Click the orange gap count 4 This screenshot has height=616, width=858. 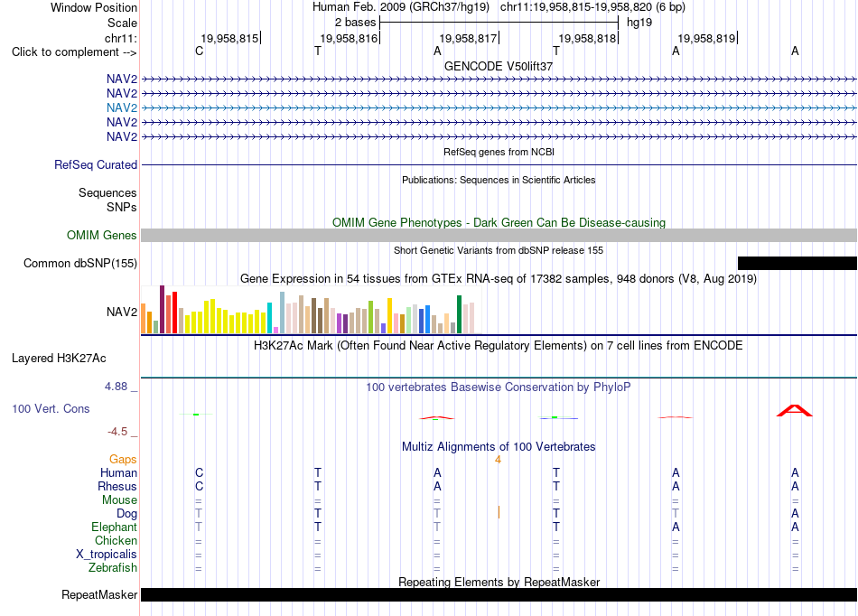(498, 460)
